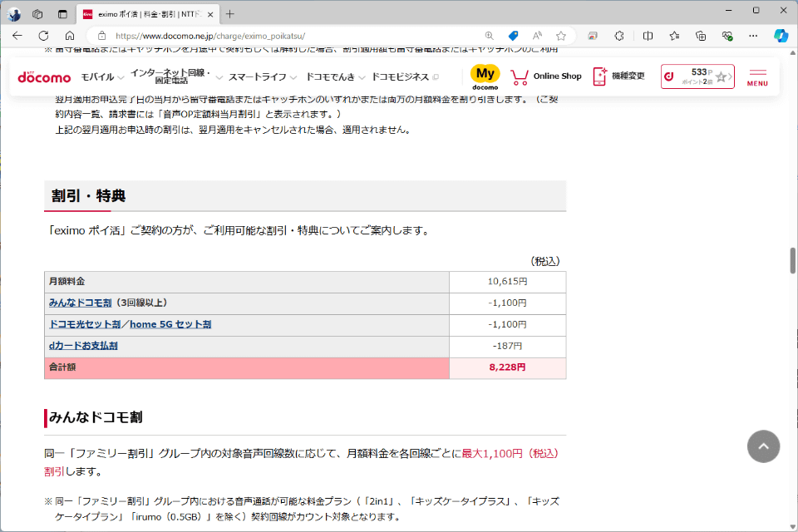Star this d-point card as favorite
798x532 pixels.
[x=722, y=76]
